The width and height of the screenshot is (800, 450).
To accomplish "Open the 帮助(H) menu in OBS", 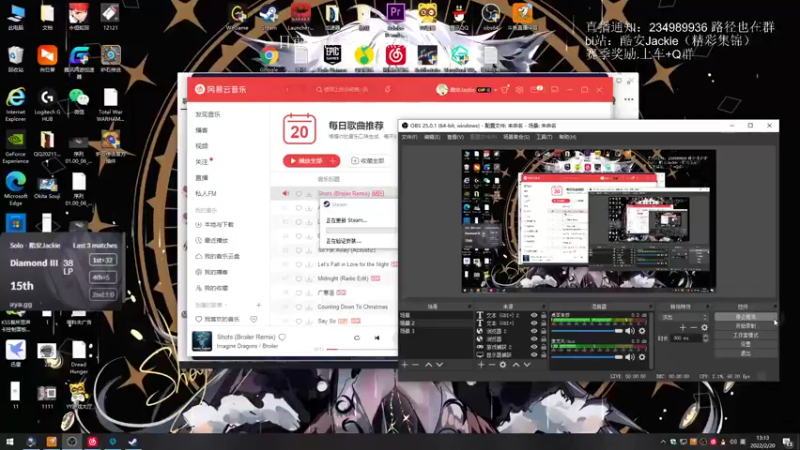I will tap(567, 137).
